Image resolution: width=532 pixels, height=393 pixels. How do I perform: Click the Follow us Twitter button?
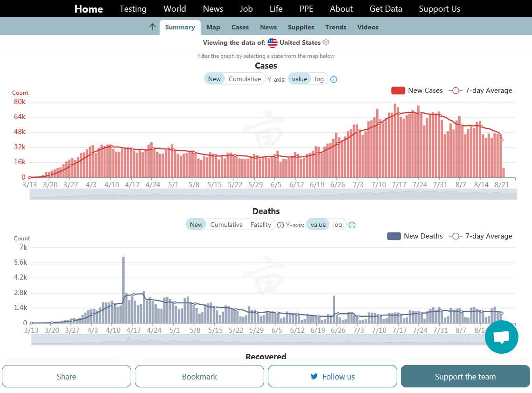pyautogui.click(x=332, y=376)
